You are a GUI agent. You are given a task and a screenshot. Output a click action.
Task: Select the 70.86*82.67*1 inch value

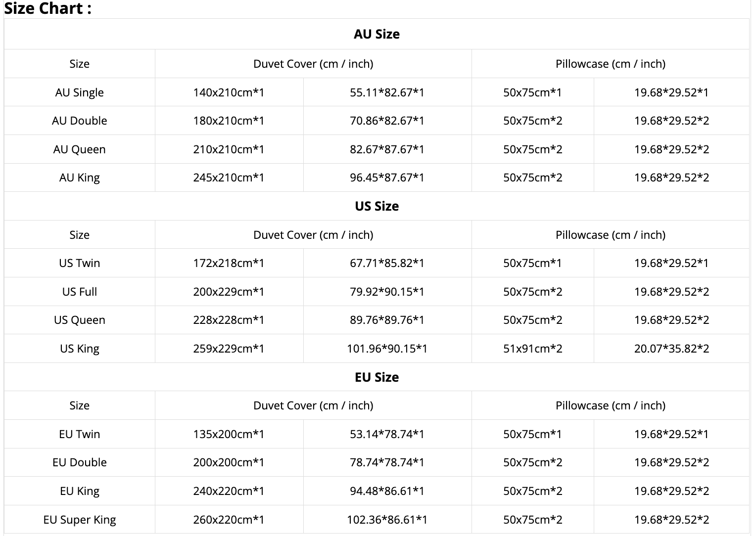pos(387,121)
